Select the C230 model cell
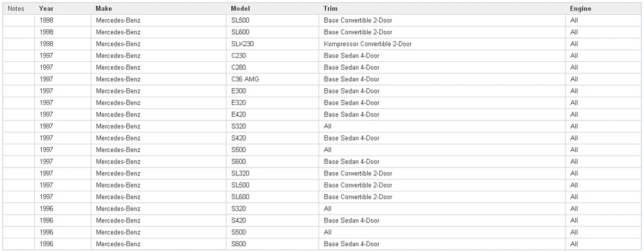Screen dimensions: 644x252 coord(272,55)
